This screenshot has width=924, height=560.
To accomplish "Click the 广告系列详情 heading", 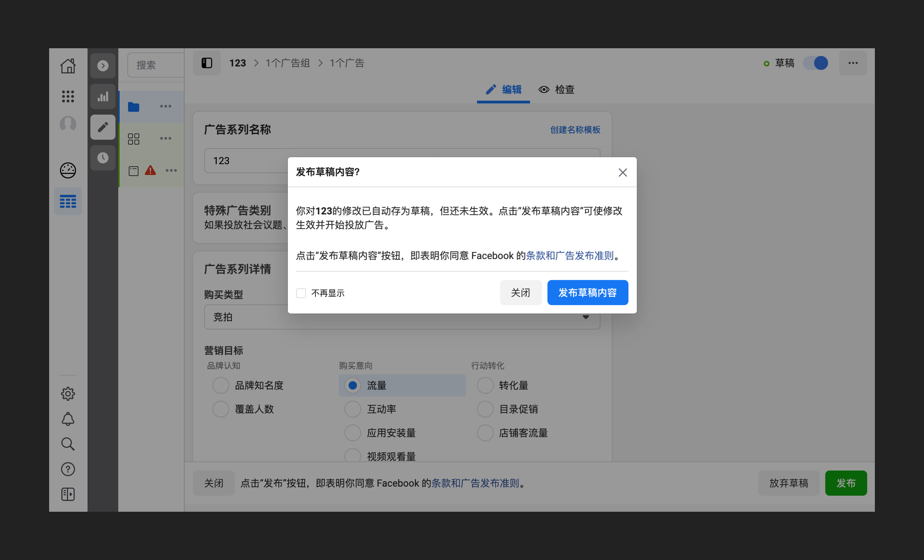I will [237, 269].
